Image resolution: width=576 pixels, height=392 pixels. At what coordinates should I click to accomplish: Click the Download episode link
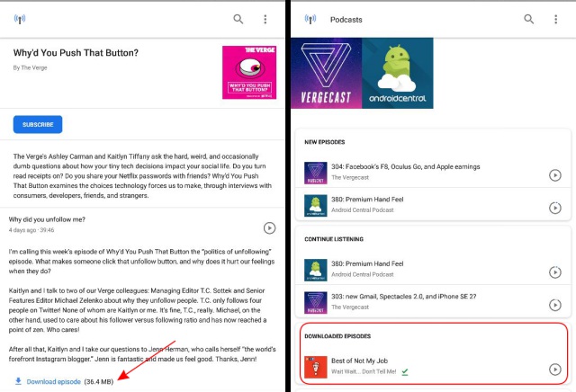pyautogui.click(x=54, y=382)
